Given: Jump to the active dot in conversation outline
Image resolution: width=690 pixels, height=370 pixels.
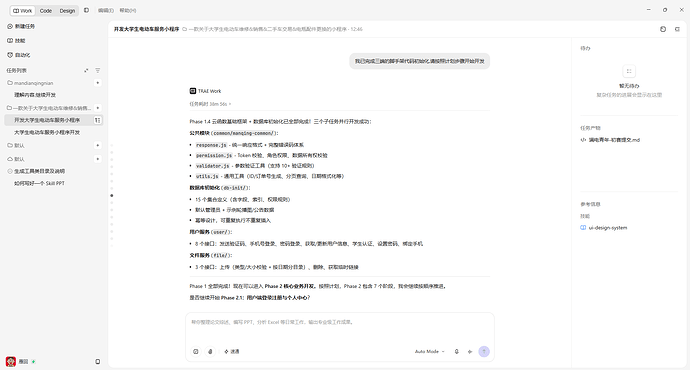Looking at the screenshot, I should click(x=112, y=195).
